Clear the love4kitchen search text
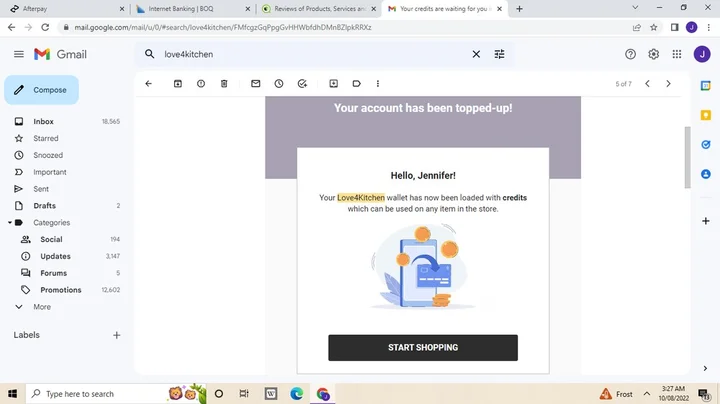 point(476,54)
